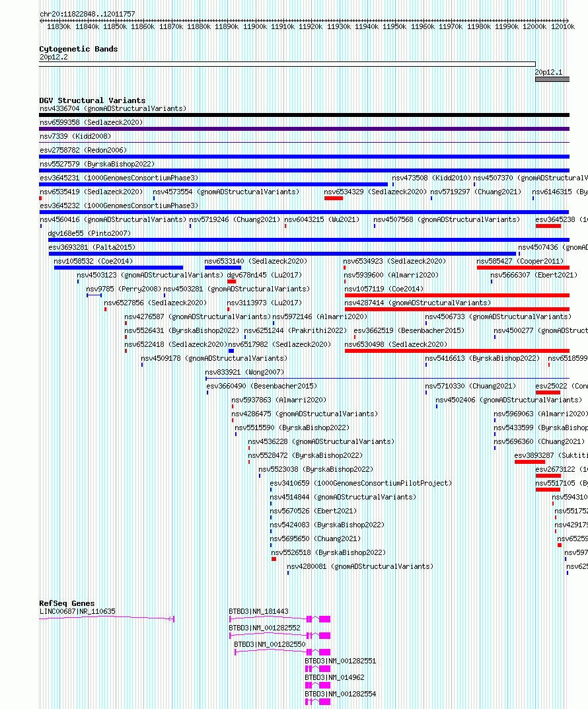Click the blue nsv1058532 (Coe2014) bar
Screen dimensions: 588x709
pos(118,268)
